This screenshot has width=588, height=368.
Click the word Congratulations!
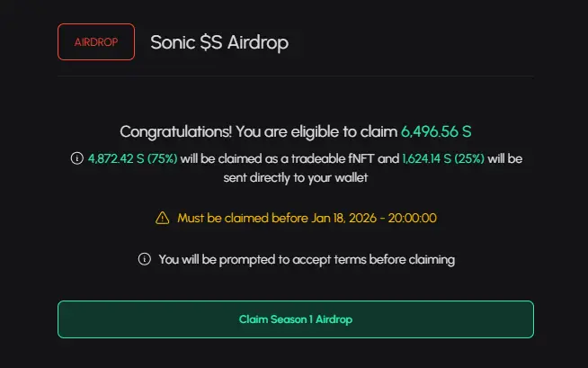[x=176, y=132]
